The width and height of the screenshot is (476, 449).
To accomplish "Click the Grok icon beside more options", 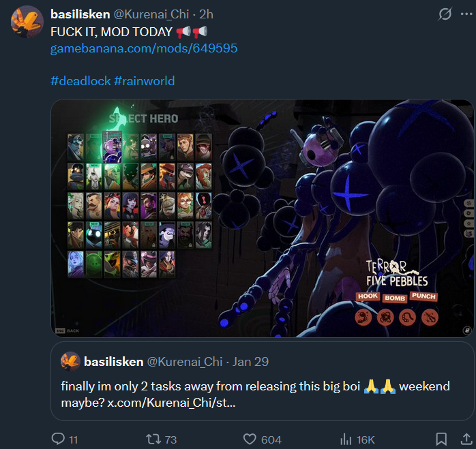I will [445, 14].
